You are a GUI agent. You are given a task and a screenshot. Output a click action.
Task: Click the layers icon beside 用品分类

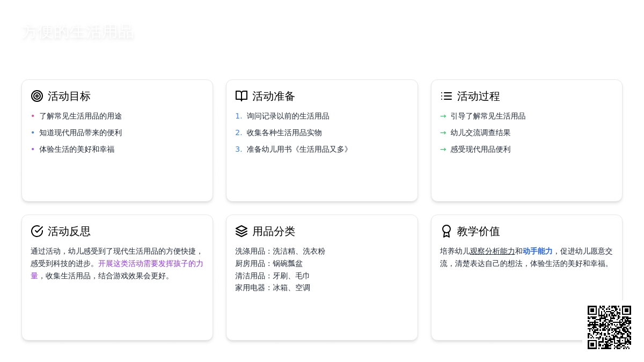click(241, 231)
